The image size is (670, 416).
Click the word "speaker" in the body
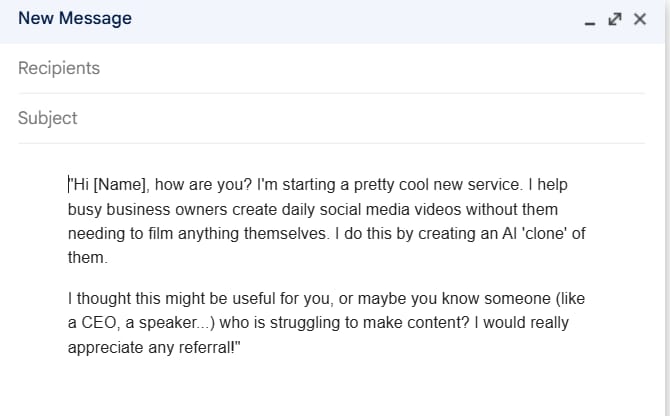[x=173, y=323]
